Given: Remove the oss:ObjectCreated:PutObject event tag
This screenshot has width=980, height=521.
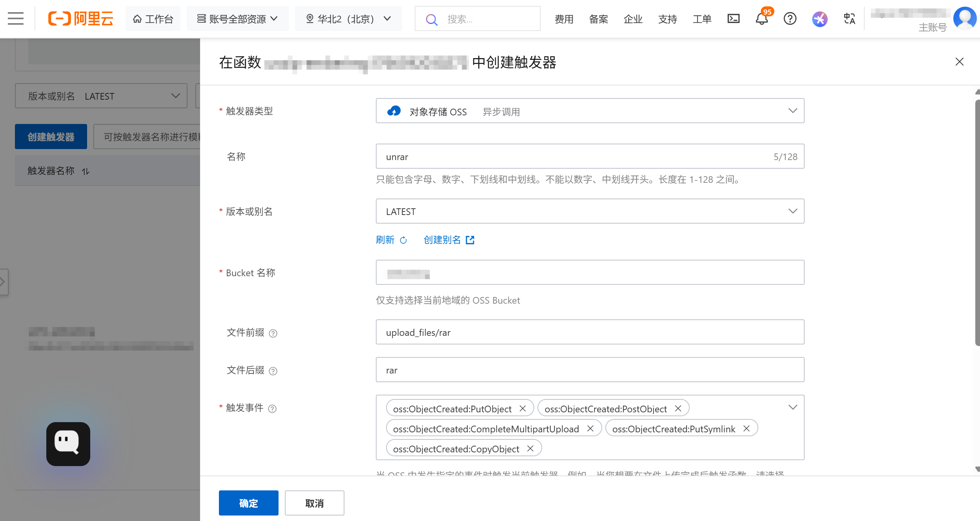Looking at the screenshot, I should point(523,408).
